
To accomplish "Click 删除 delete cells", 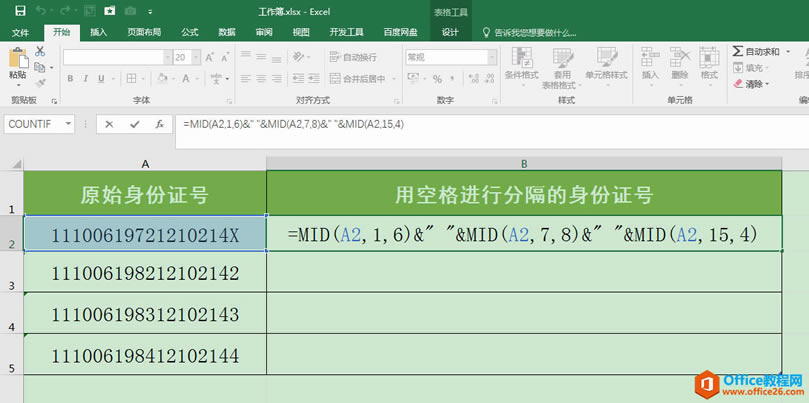I will 679,66.
